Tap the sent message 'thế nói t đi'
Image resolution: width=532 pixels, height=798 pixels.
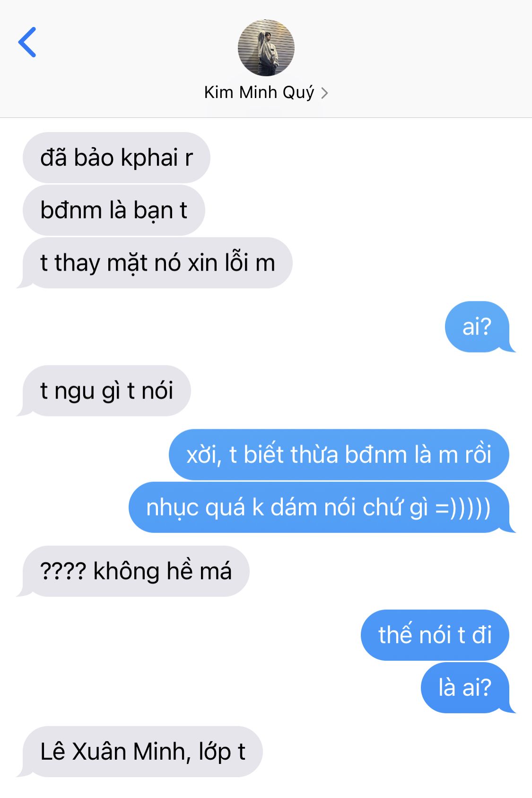pyautogui.click(x=435, y=635)
